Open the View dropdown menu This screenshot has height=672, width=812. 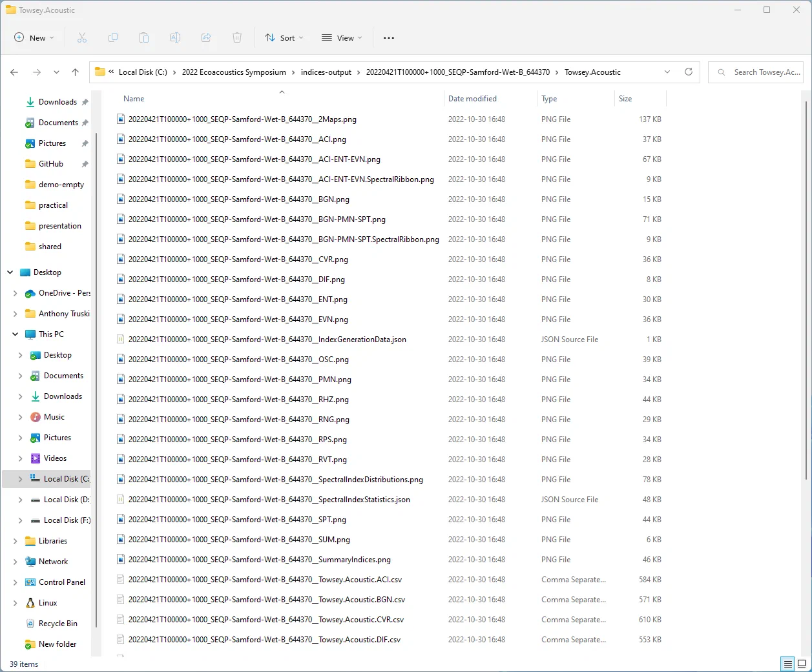[342, 37]
